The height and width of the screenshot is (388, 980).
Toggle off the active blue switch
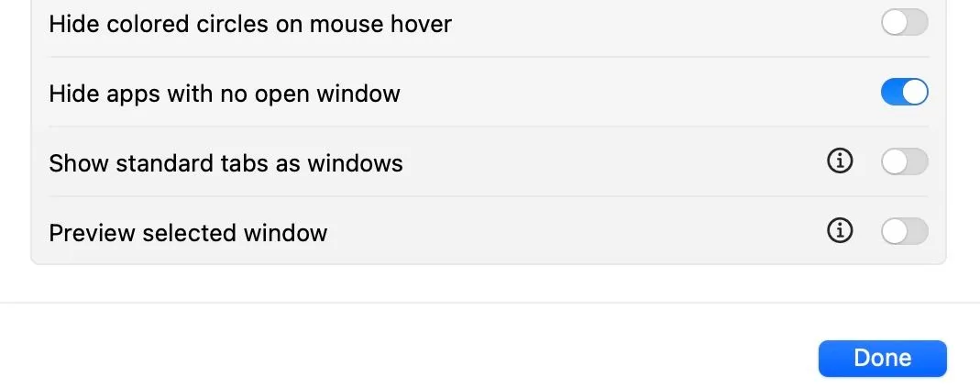904,93
